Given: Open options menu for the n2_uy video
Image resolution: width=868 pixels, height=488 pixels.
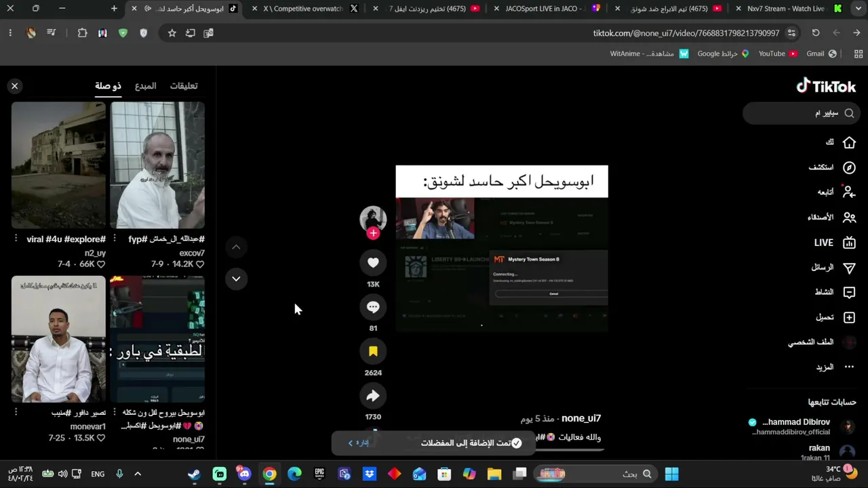Looking at the screenshot, I should [16, 239].
